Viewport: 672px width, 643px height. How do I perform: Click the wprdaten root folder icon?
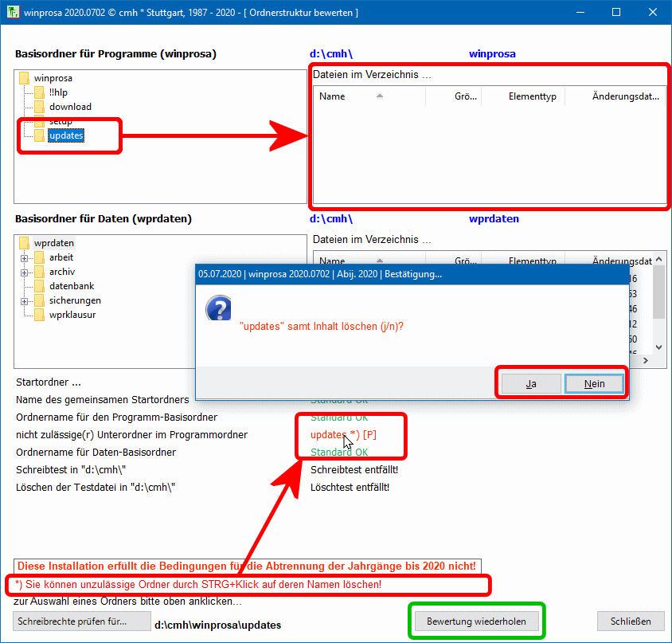tap(24, 243)
